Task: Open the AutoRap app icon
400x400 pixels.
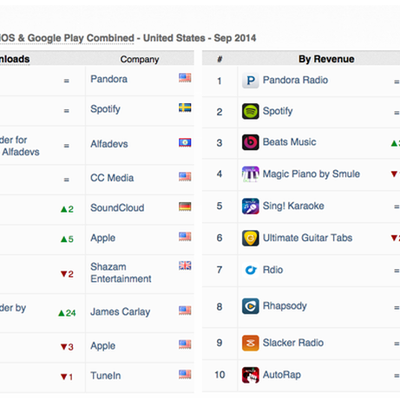Action: point(250,375)
